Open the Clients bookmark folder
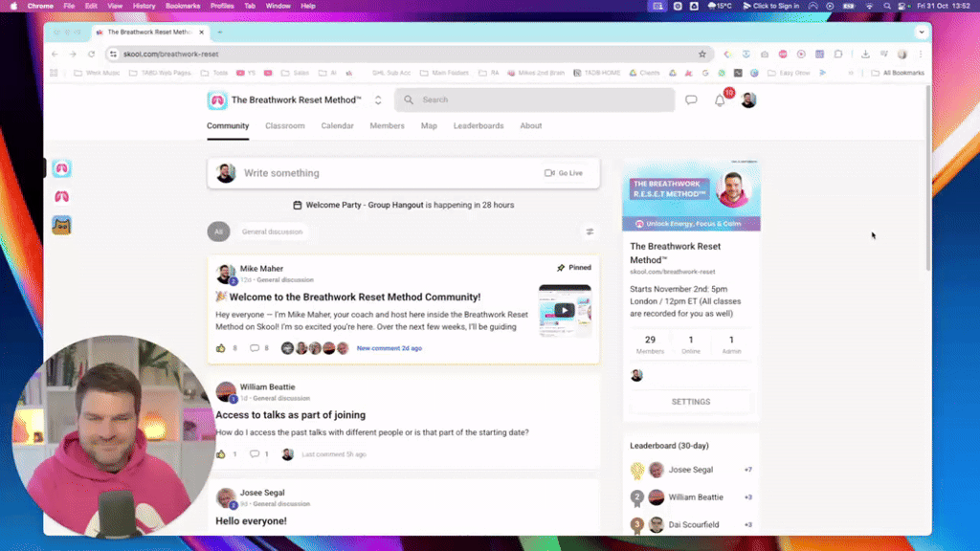 pyautogui.click(x=644, y=73)
